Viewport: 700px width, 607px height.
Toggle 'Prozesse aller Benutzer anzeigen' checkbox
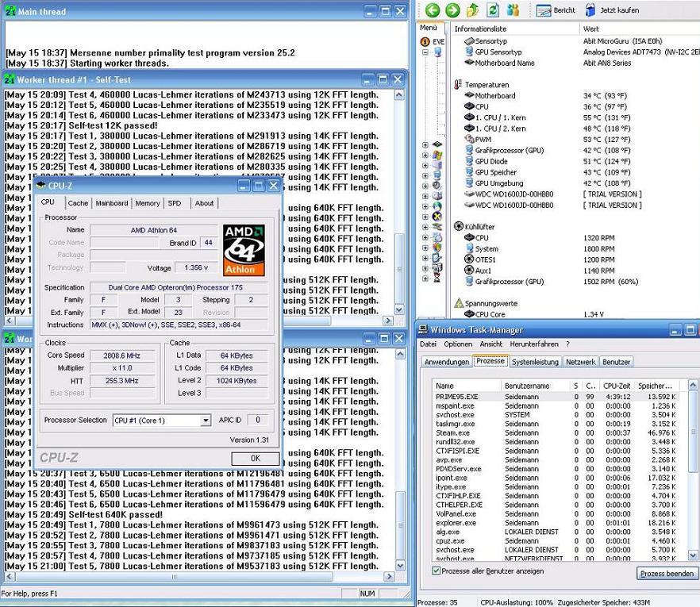pyautogui.click(x=437, y=571)
